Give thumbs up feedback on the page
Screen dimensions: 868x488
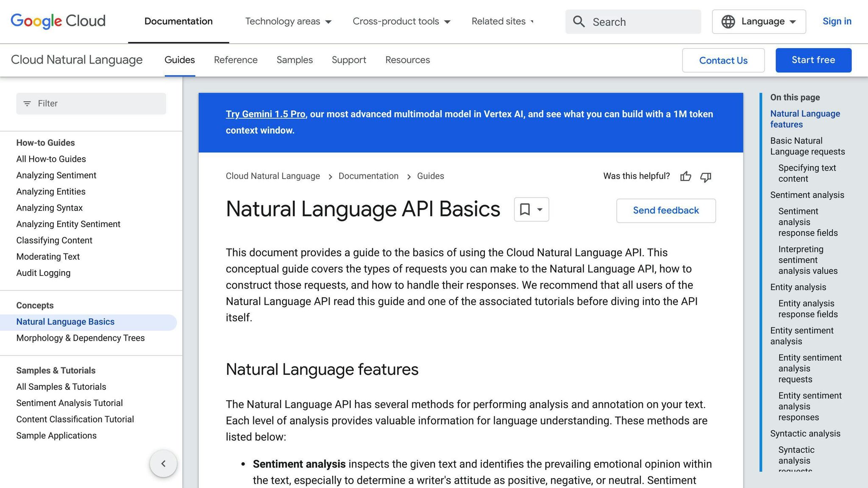click(x=686, y=177)
